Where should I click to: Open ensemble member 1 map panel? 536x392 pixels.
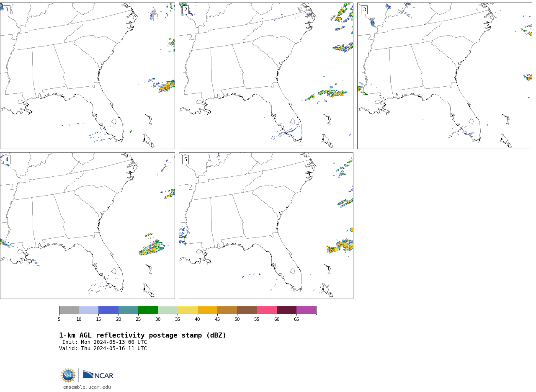point(87,76)
